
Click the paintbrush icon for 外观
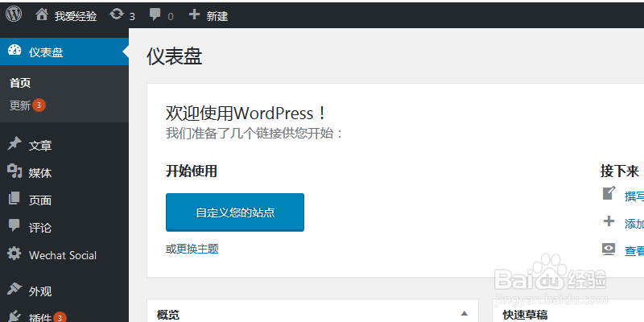[x=14, y=289]
